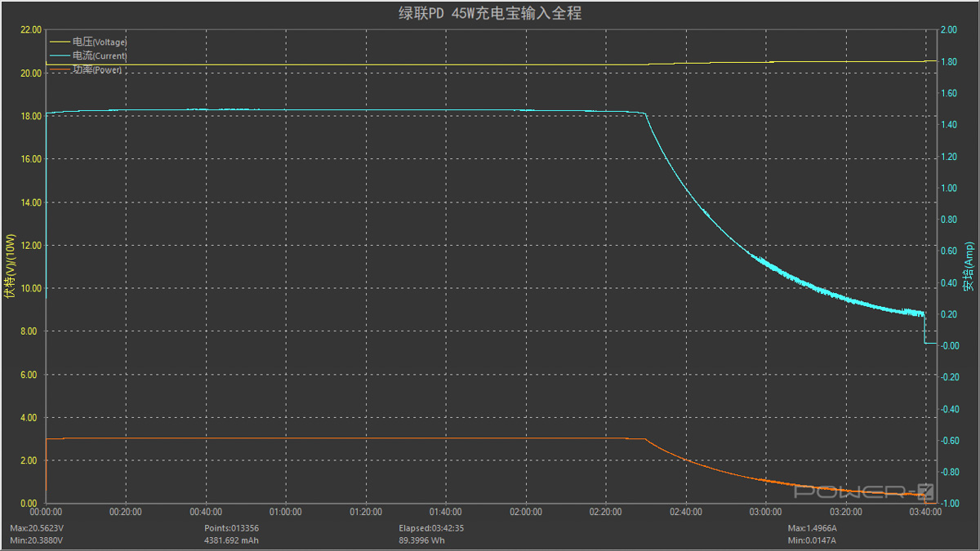Click the chart title 绿联PD 45W充电宝输入全程

489,13
